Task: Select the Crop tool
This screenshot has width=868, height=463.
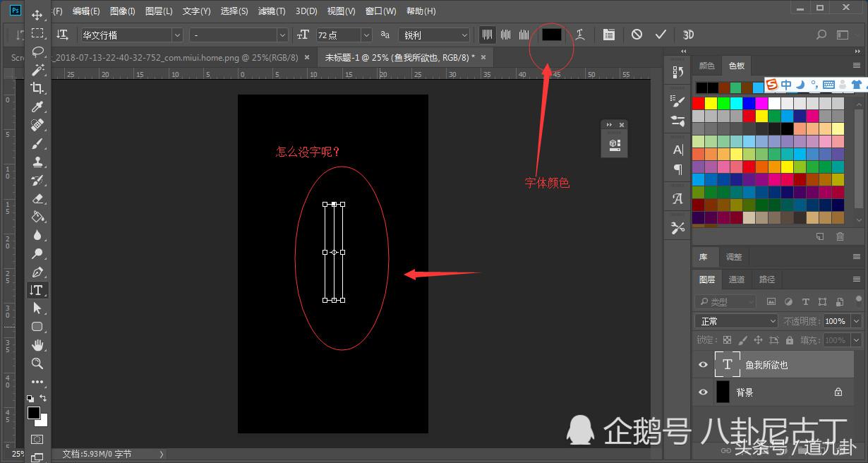Action: [x=38, y=88]
